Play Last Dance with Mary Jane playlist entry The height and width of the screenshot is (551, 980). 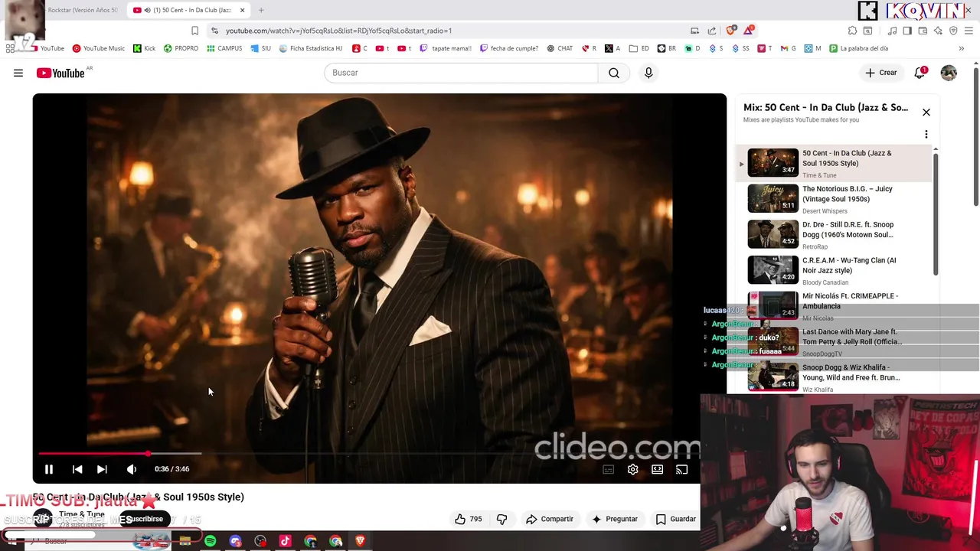coord(835,342)
